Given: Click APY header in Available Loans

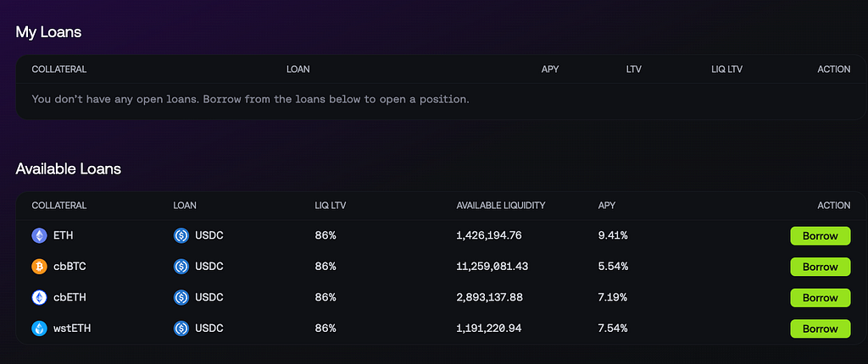Looking at the screenshot, I should 607,205.
